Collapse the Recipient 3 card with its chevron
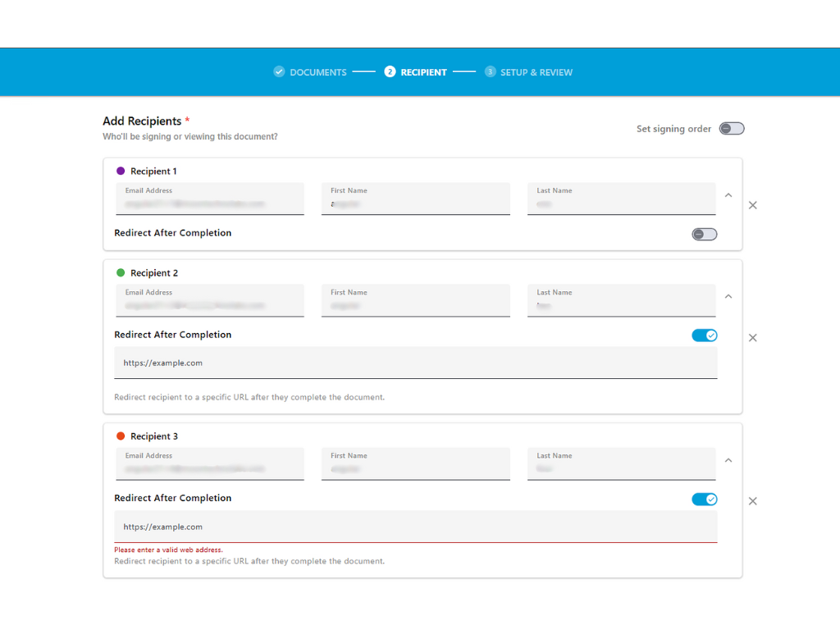 (728, 459)
